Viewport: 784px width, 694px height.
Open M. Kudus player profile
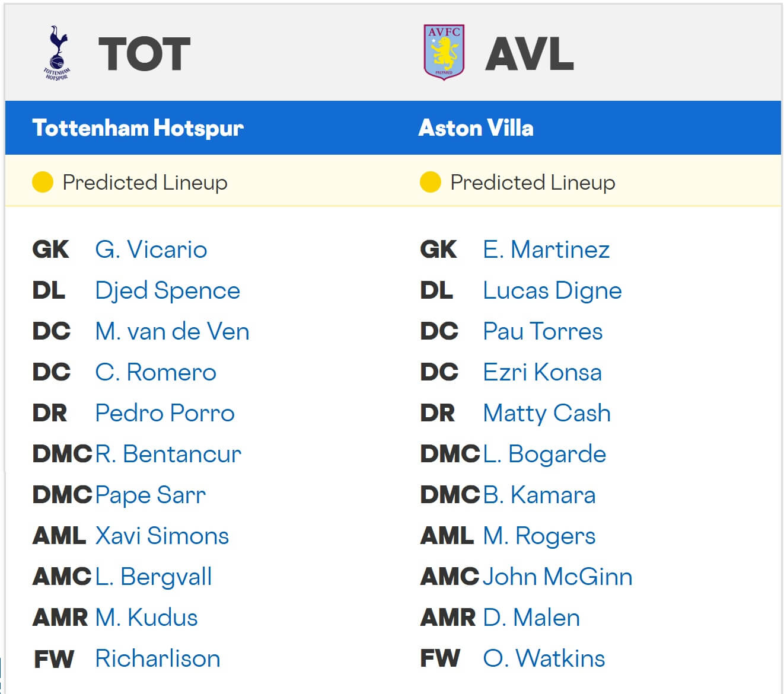[x=146, y=618]
